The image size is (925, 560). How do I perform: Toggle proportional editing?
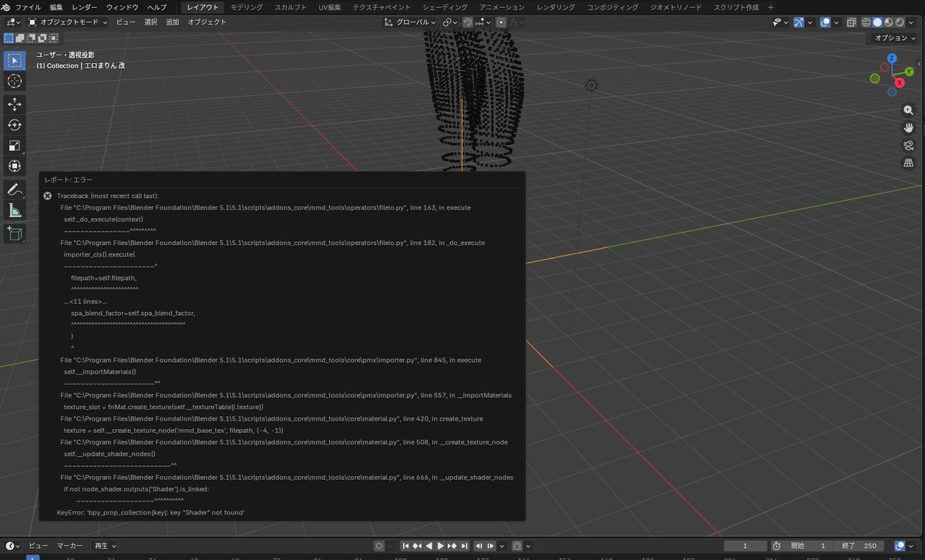[500, 22]
